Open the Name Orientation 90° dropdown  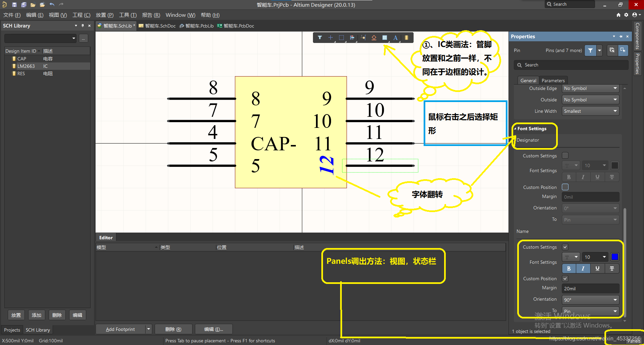590,300
